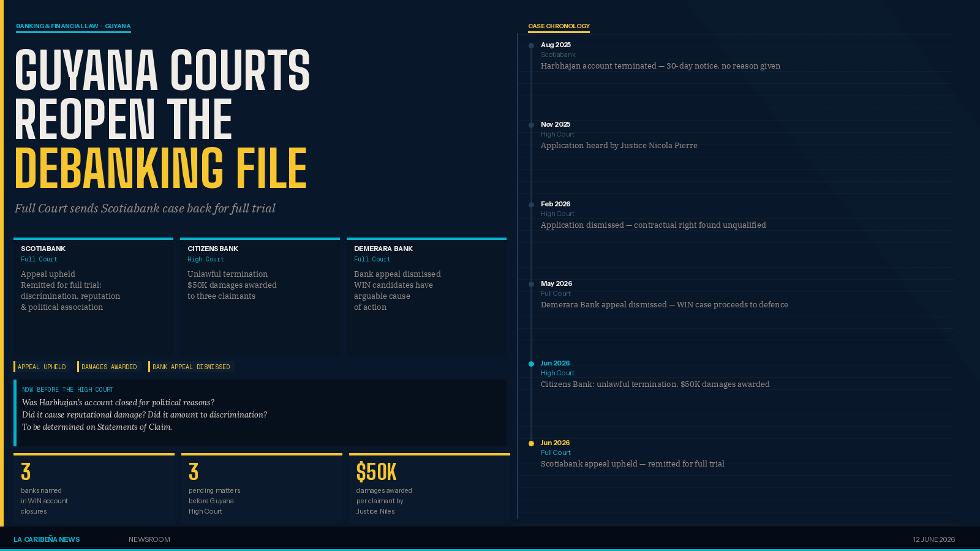This screenshot has height=551, width=980.
Task: Click the 'Appeal upheld' line in the Scotiabank card
Action: click(x=48, y=274)
